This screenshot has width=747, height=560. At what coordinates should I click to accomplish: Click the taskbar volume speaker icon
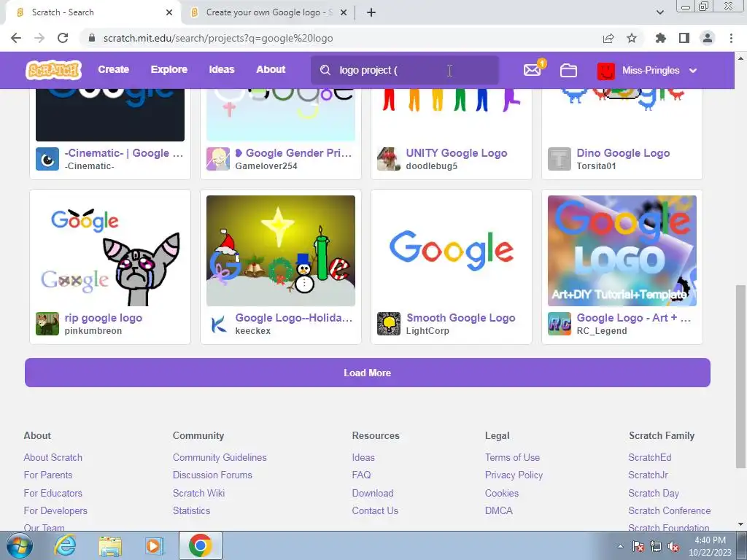coord(673,547)
